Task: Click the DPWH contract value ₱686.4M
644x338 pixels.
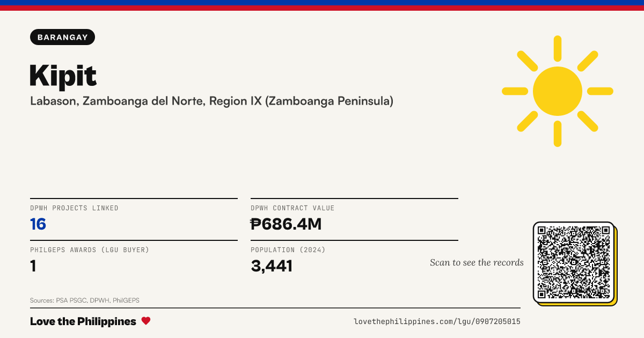Action: pos(286,224)
